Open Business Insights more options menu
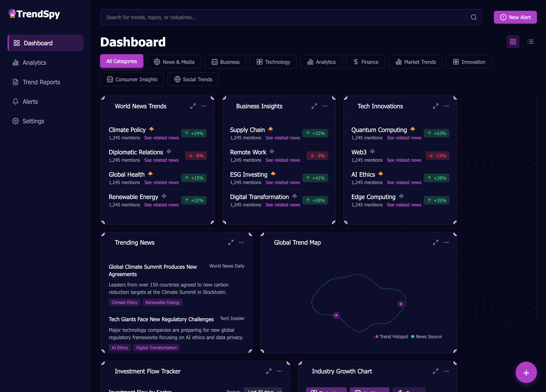546x392 pixels. pyautogui.click(x=325, y=106)
